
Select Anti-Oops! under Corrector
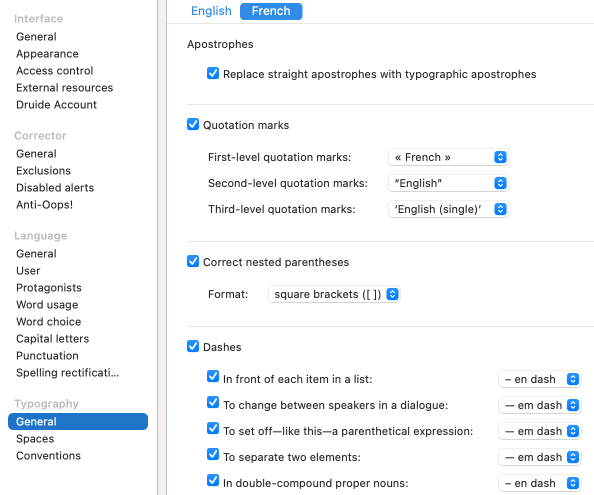[44, 205]
